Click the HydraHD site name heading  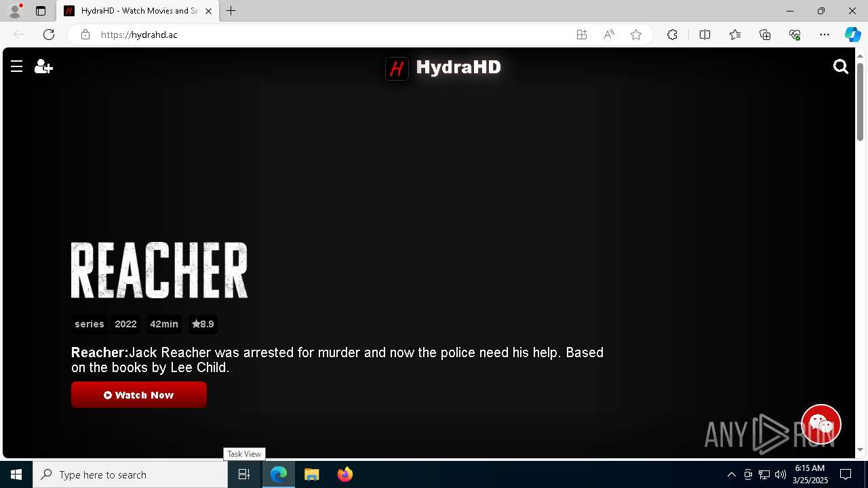[x=458, y=67]
